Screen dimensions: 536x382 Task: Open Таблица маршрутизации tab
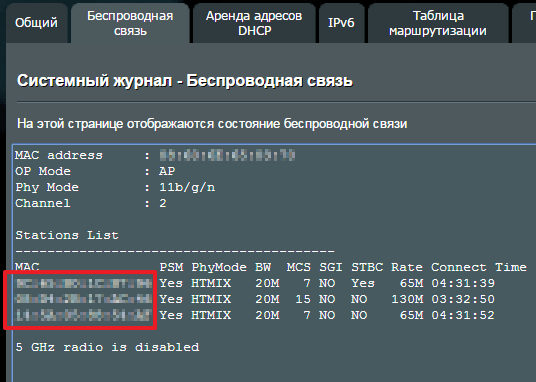[x=438, y=23]
